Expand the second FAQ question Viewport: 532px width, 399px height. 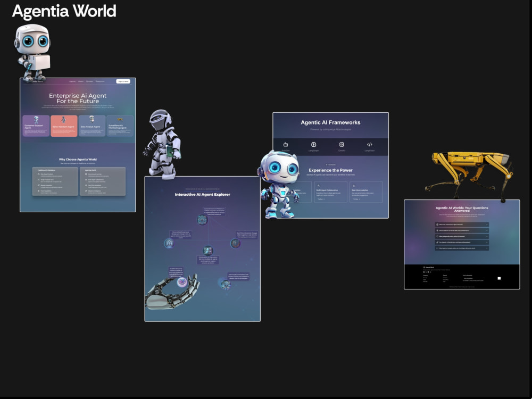click(x=462, y=230)
